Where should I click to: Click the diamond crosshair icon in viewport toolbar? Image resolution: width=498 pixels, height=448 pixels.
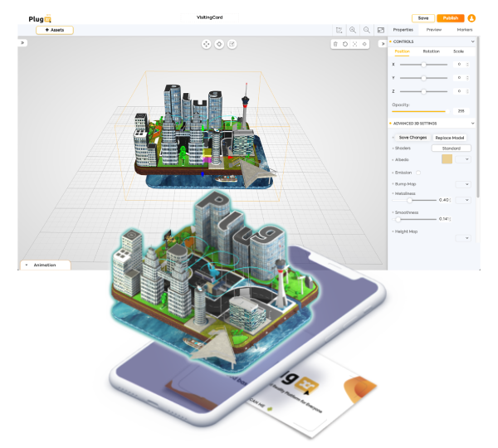pyautogui.click(x=364, y=44)
